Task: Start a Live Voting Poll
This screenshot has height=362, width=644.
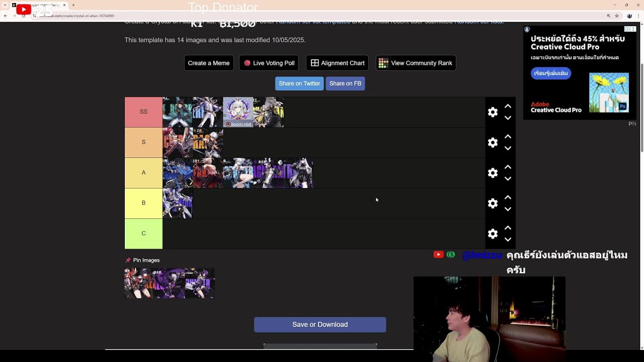Action: [269, 63]
